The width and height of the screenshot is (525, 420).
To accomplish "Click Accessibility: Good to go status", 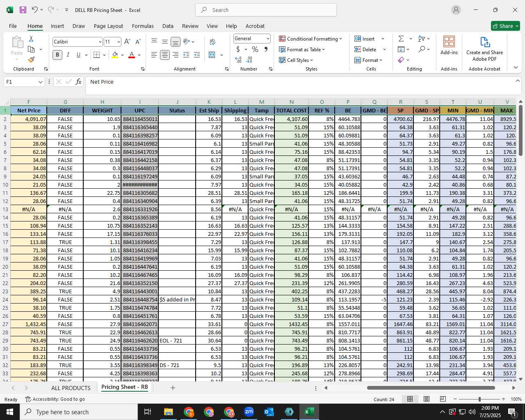I will tap(55, 399).
